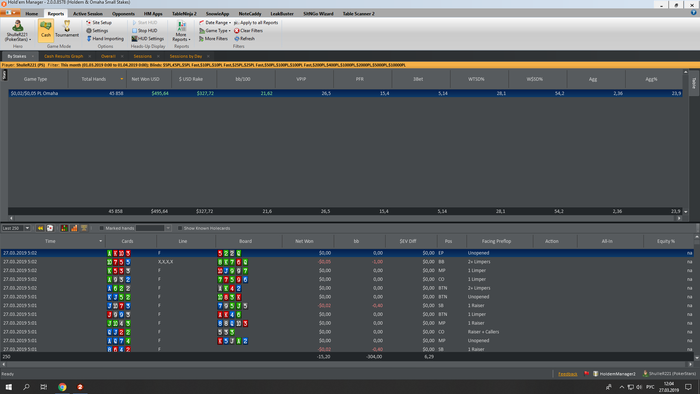Open Table Scanner 2 tab
This screenshot has width=700, height=394.
pyautogui.click(x=358, y=13)
